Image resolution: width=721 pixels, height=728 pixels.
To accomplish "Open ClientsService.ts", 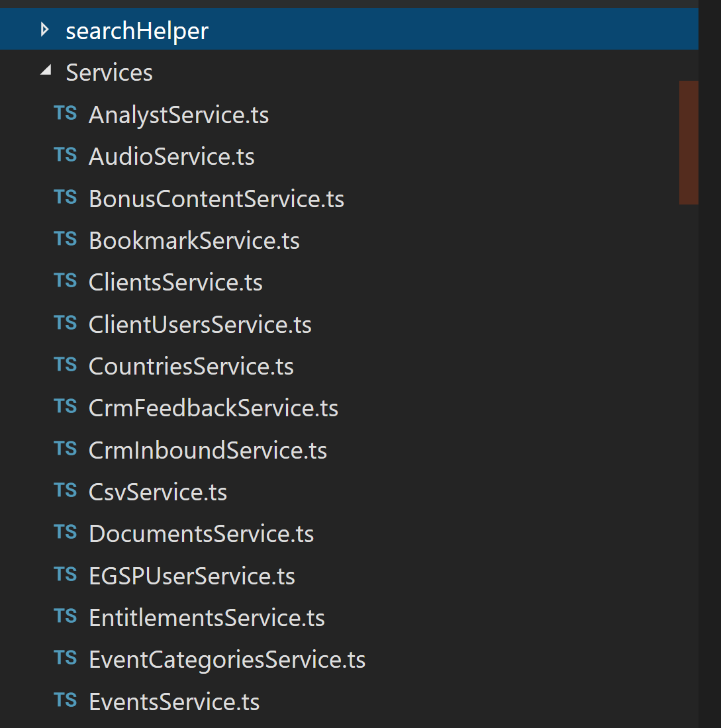I will (x=175, y=281).
